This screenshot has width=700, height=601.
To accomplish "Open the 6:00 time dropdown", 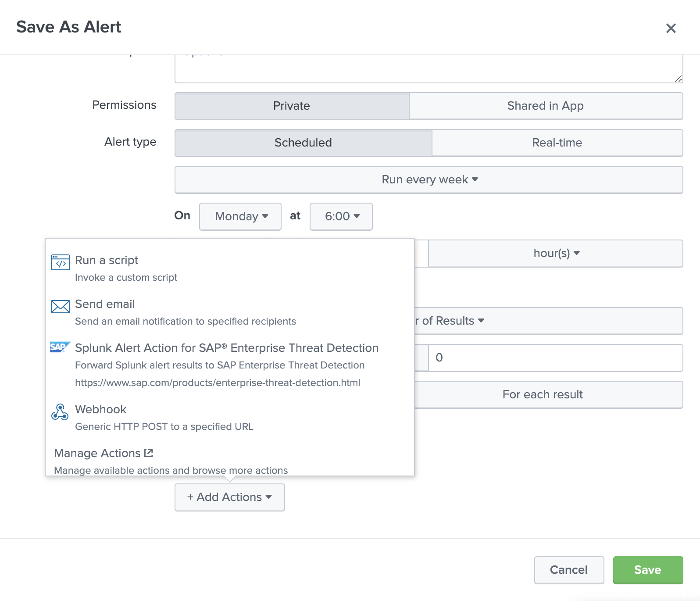I will coord(341,216).
